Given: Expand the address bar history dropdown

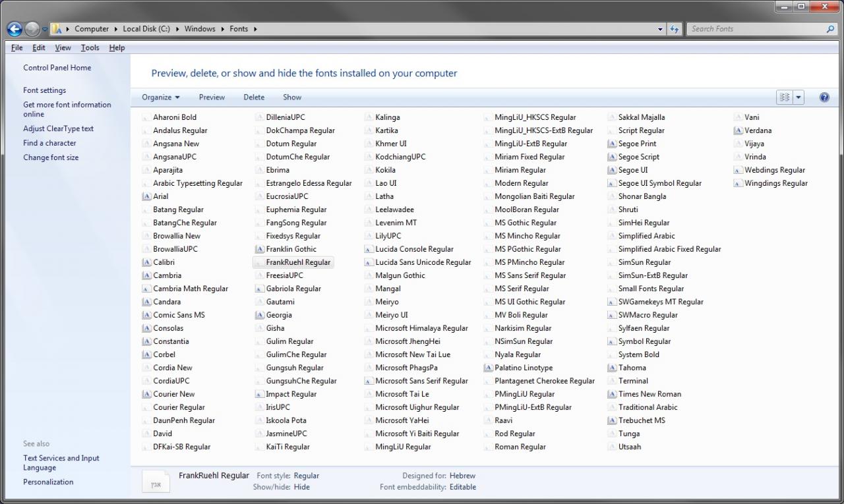Looking at the screenshot, I should pos(661,29).
